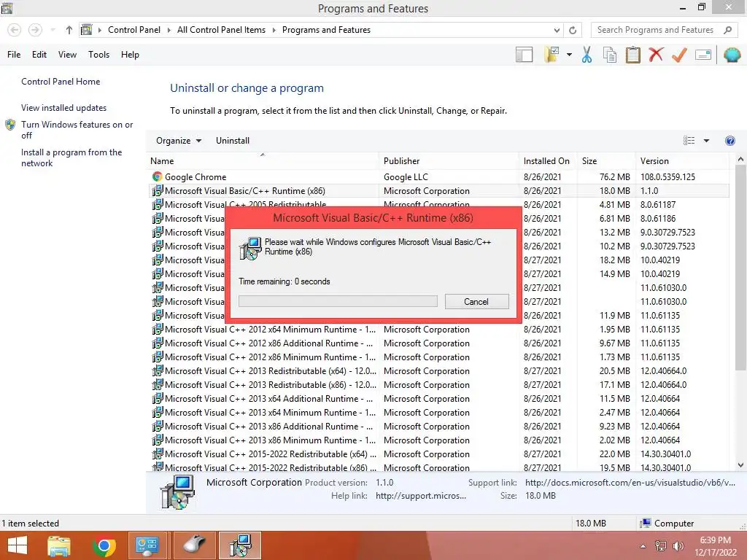Click the globe icon in toolbar
Screen dimensions: 747x560
[x=732, y=55]
